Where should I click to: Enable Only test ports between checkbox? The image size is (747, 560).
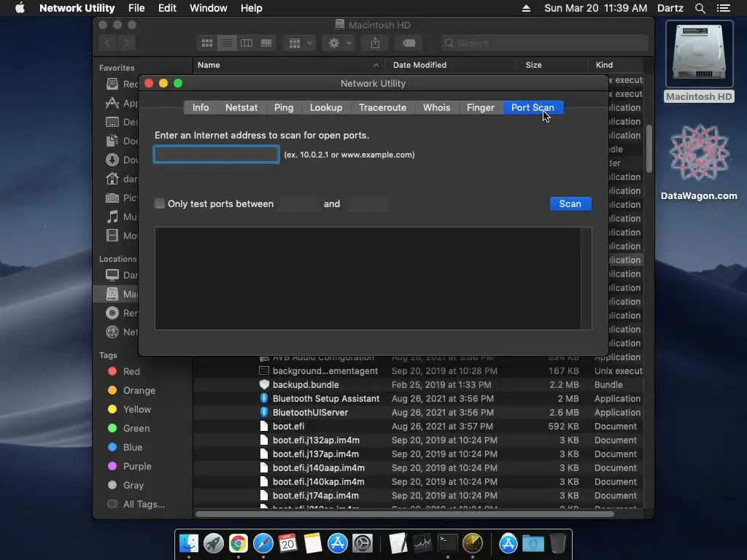click(160, 204)
